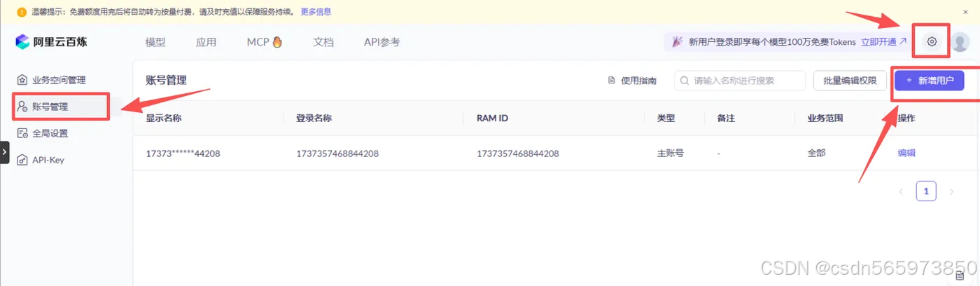Click the 使用指南 document icon
This screenshot has width=980, height=286.
[612, 81]
